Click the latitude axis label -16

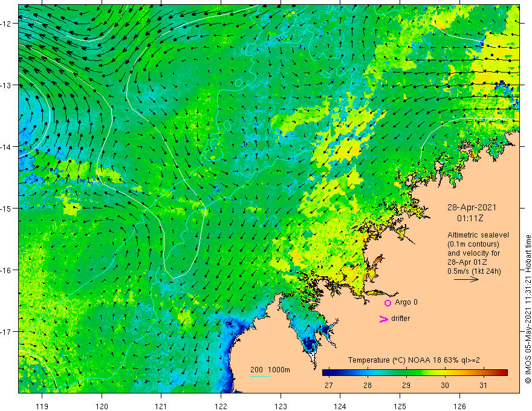pyautogui.click(x=7, y=270)
